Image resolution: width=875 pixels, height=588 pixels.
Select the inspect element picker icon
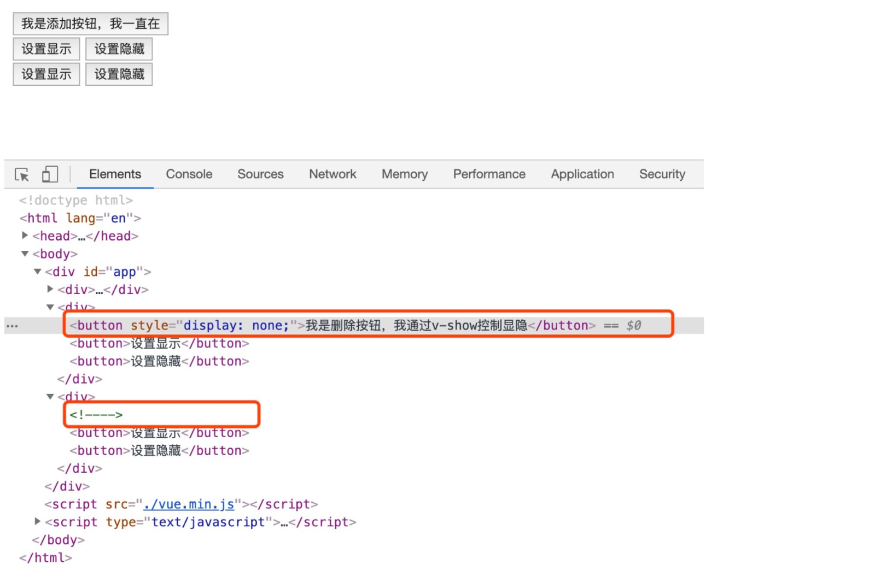22,174
